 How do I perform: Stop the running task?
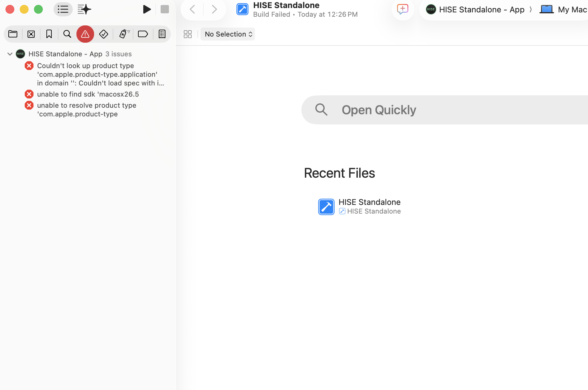(165, 9)
